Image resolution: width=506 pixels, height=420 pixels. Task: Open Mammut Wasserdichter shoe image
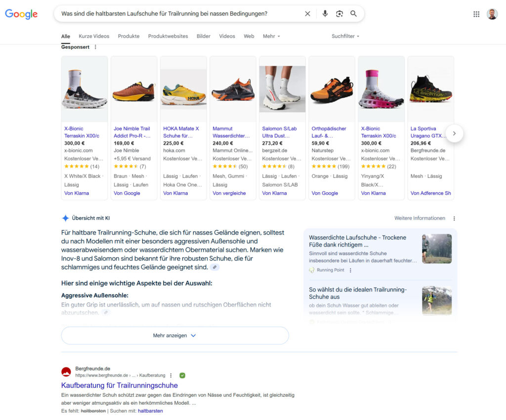233,89
